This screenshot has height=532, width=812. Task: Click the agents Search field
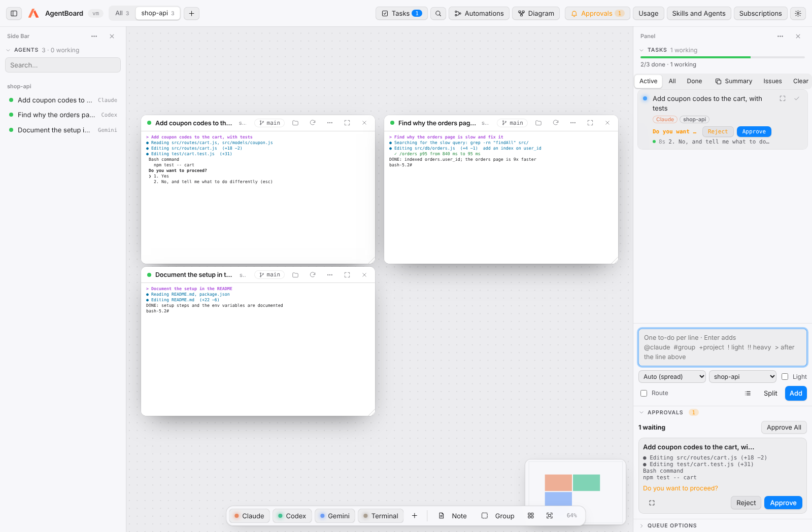(63, 65)
